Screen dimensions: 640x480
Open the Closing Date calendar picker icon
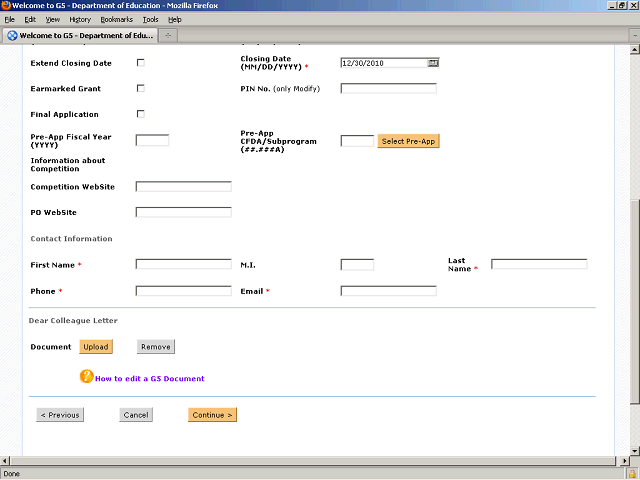pyautogui.click(x=433, y=63)
